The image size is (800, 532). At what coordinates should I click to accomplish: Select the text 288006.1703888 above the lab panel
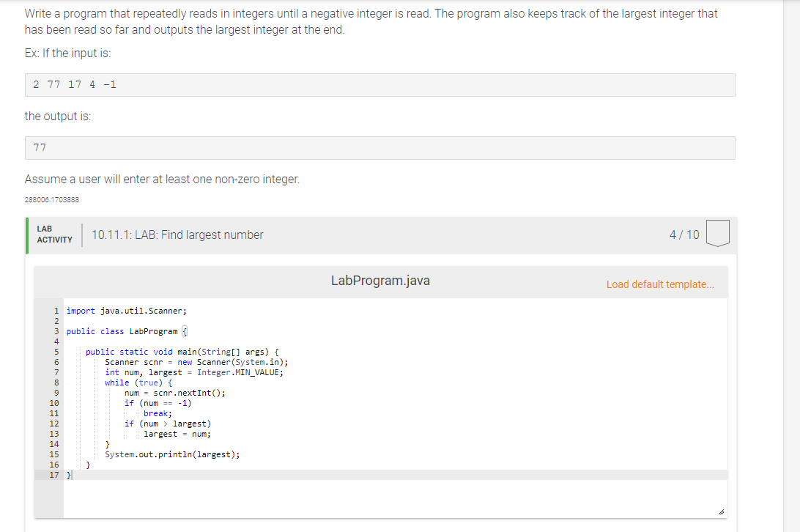click(x=51, y=199)
